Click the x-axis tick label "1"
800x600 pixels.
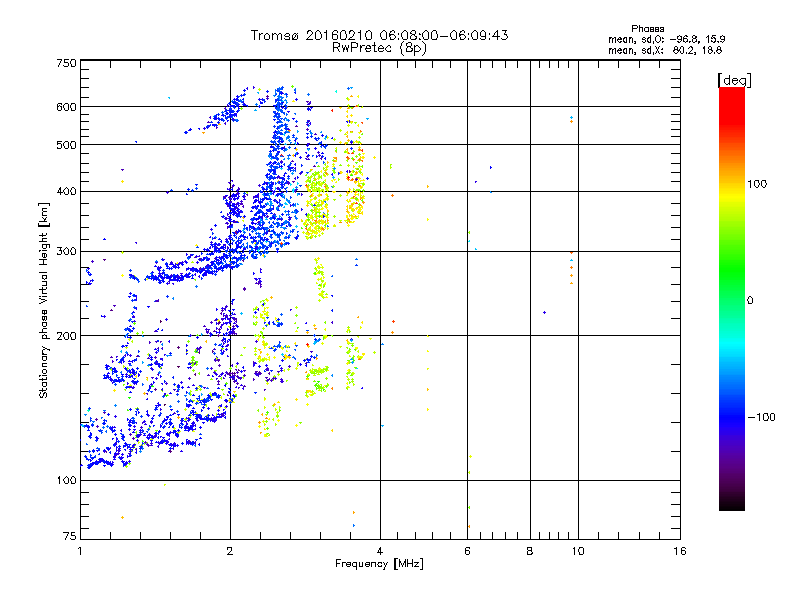(80, 551)
